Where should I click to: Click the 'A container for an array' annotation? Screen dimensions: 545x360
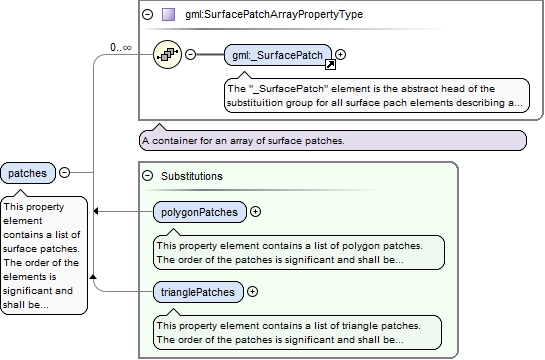(333, 141)
